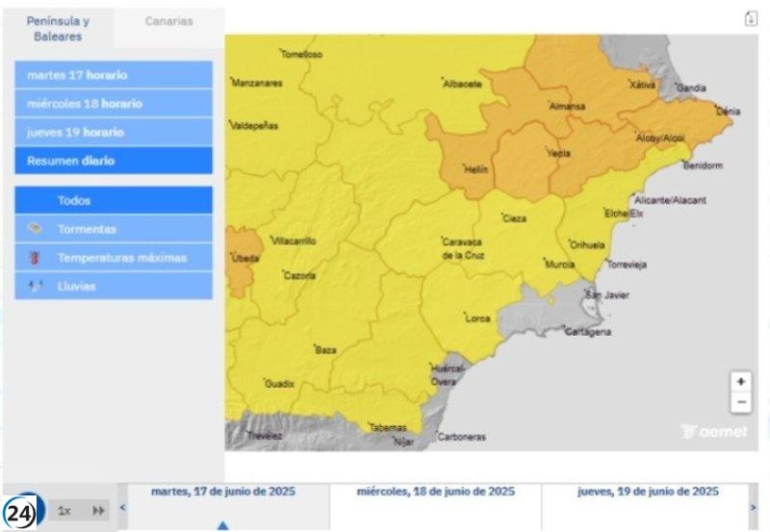Click the fast-forward playback arrows
The width and height of the screenshot is (770, 532).
point(98,511)
